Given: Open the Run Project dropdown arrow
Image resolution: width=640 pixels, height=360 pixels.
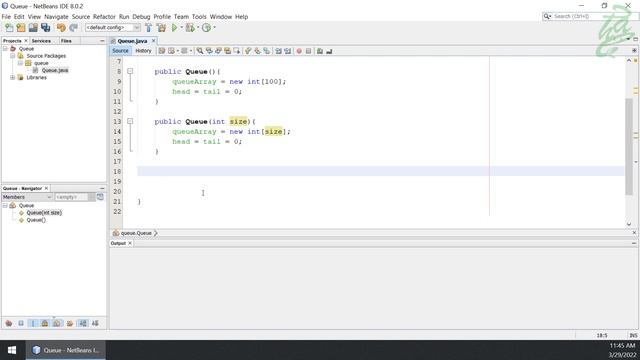Looking at the screenshot, I should pyautogui.click(x=182, y=27).
